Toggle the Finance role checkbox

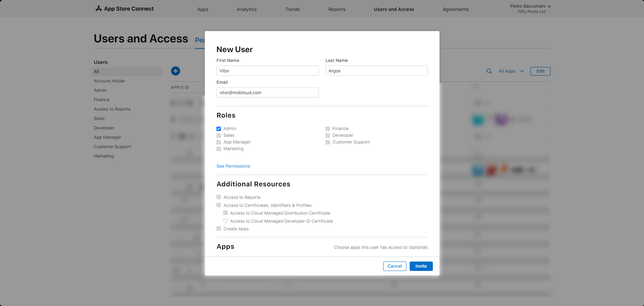click(x=327, y=129)
